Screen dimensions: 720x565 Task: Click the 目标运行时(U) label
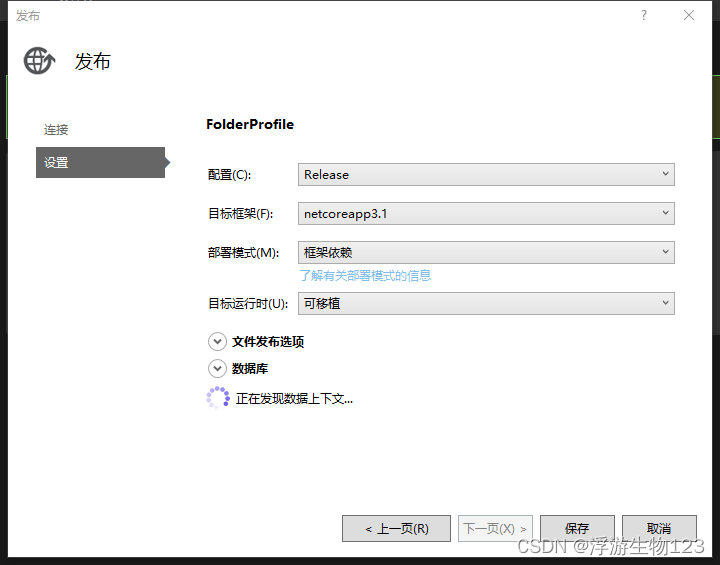(x=248, y=304)
